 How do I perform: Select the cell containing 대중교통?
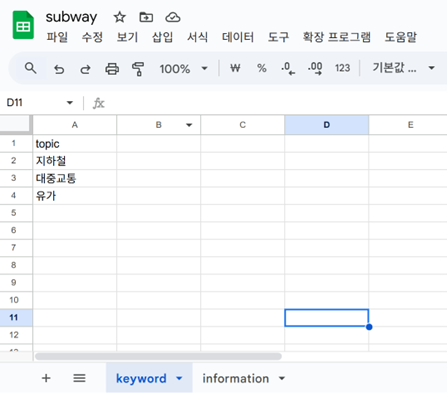(x=75, y=178)
